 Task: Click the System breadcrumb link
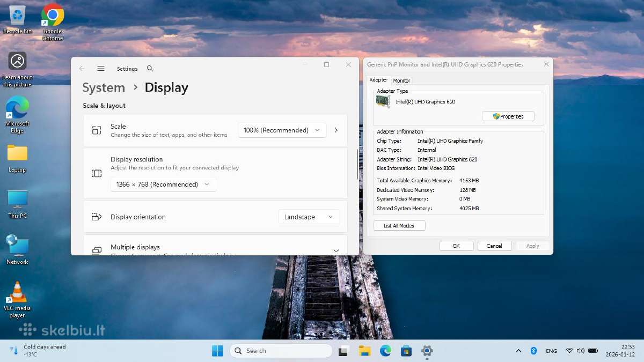(104, 87)
